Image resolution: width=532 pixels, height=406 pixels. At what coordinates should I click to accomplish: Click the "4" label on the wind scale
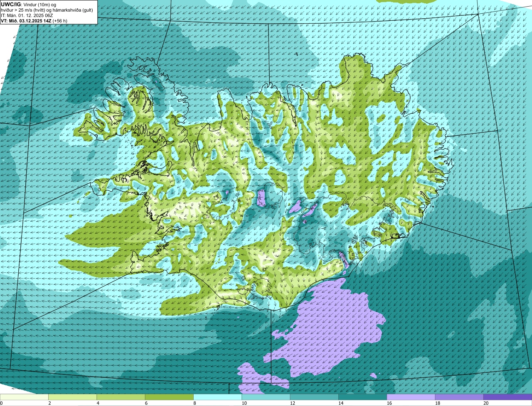tap(98, 403)
